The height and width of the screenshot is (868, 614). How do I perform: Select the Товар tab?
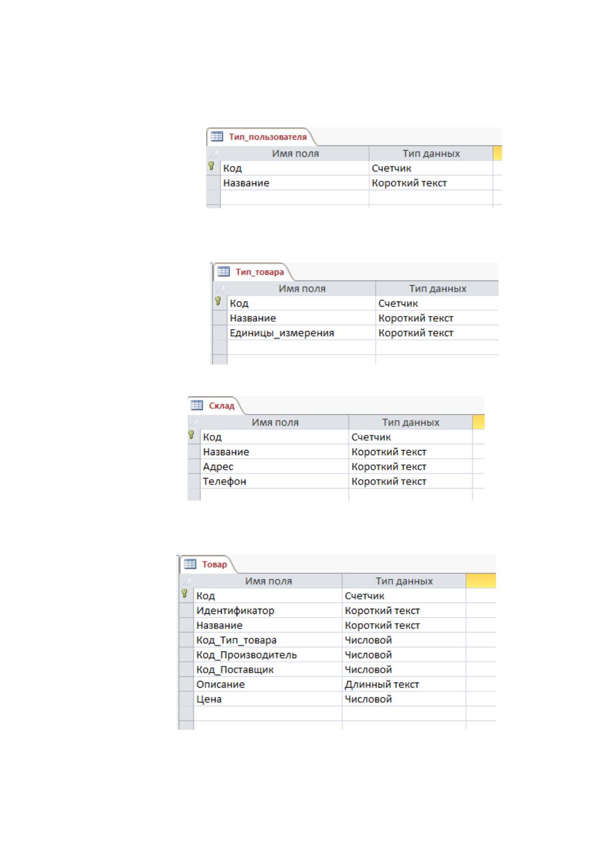pos(207,564)
